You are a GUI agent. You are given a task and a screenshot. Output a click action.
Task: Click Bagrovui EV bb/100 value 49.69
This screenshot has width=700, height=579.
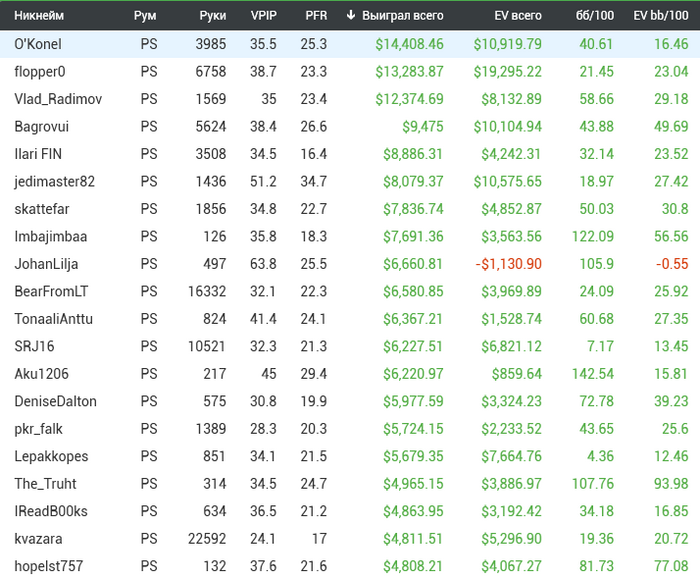tap(671, 127)
